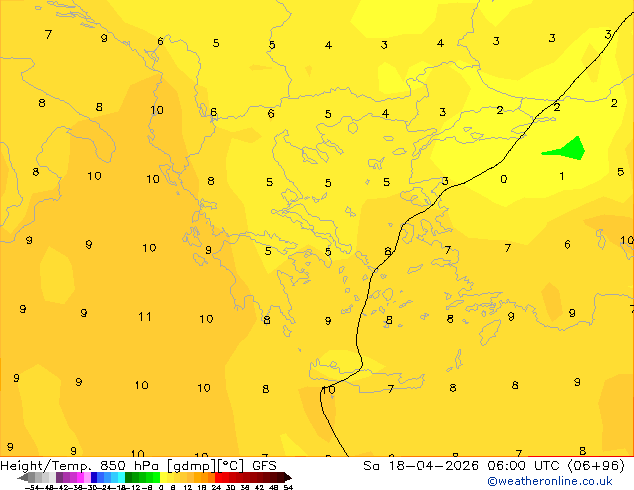This screenshot has height=490, width=634.
Task: Click the 'Height/Temp.' title text
Action: click(47, 466)
